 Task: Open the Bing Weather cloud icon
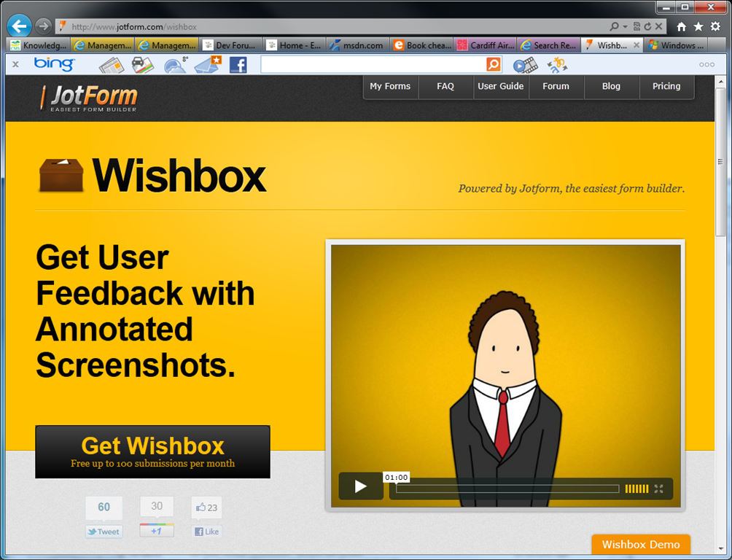click(176, 65)
